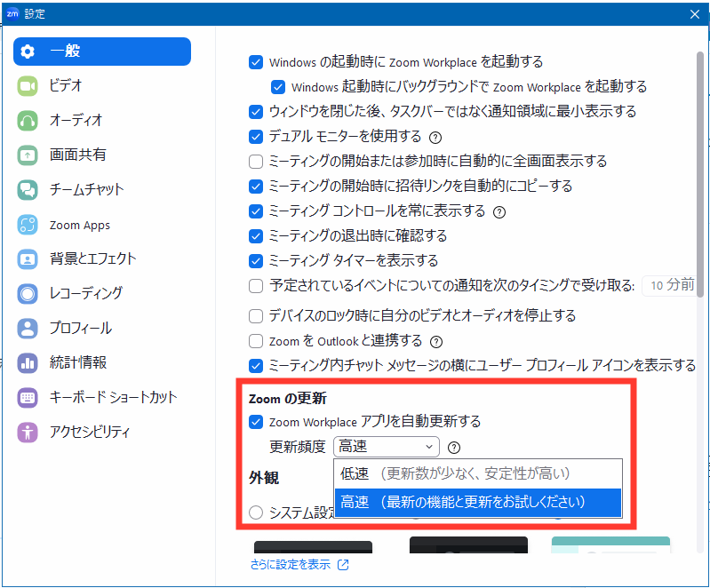Open the 一般 settings tab
The height and width of the screenshot is (588, 710).
pyautogui.click(x=102, y=52)
